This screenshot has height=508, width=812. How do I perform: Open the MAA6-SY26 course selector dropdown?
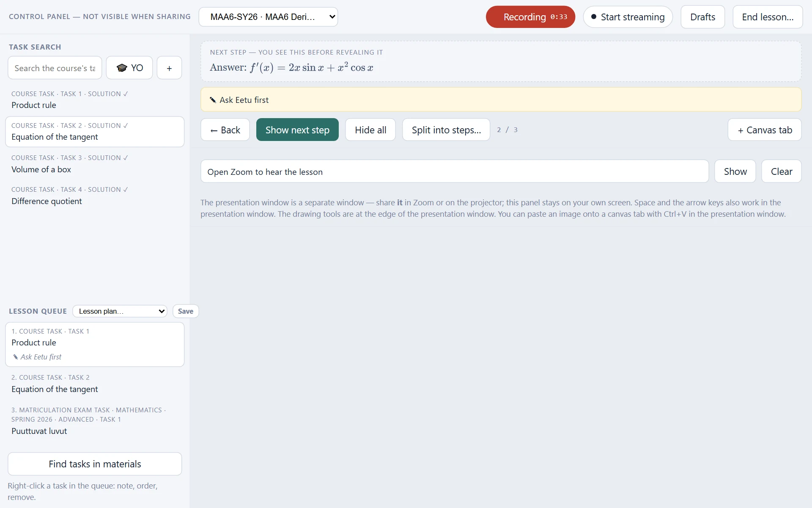coord(268,17)
